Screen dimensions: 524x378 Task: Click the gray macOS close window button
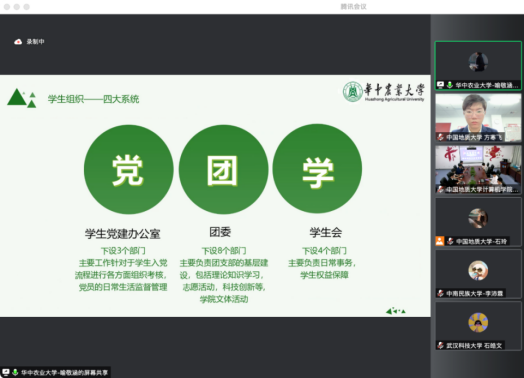(x=7, y=7)
